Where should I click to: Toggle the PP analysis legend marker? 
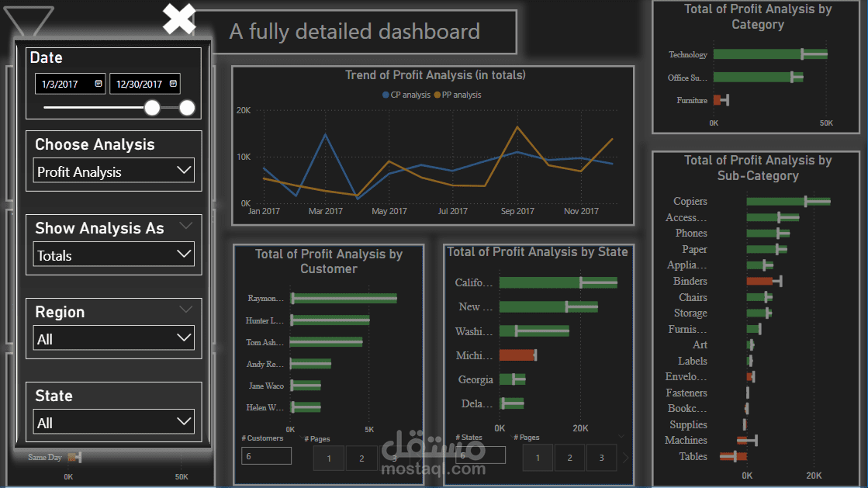pyautogui.click(x=437, y=95)
